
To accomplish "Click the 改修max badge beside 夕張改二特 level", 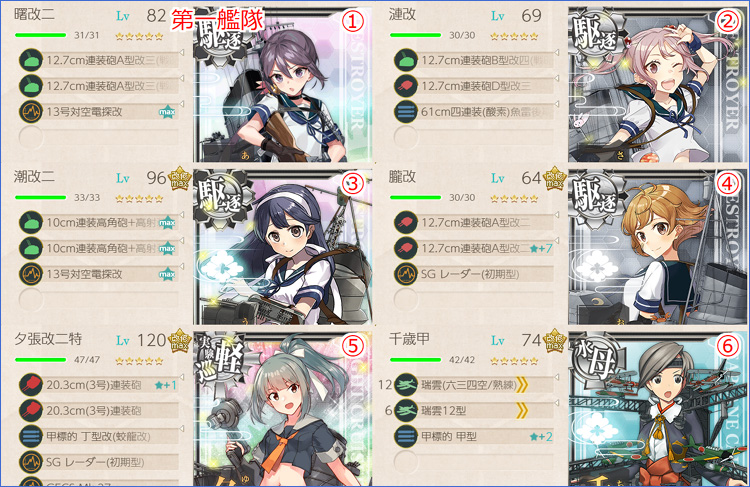I will [180, 341].
